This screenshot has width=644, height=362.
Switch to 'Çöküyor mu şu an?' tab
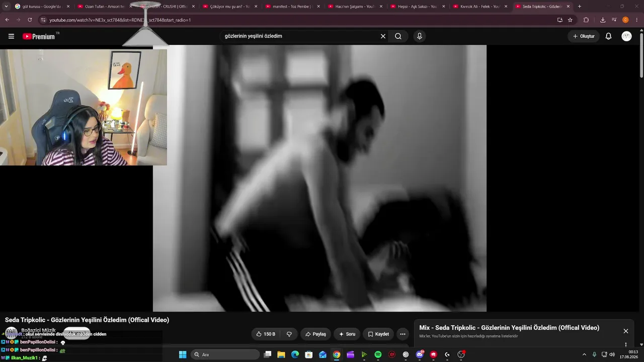point(229,7)
